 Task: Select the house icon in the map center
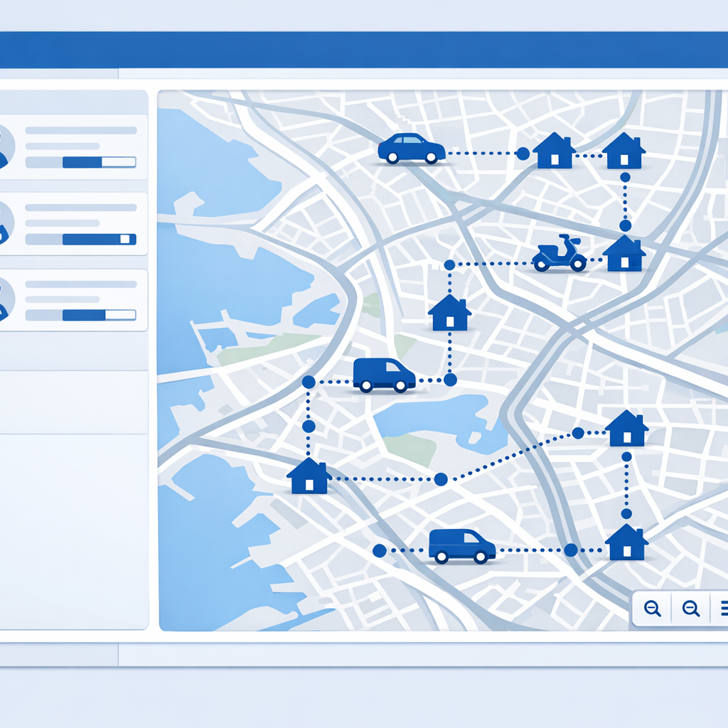tap(449, 314)
